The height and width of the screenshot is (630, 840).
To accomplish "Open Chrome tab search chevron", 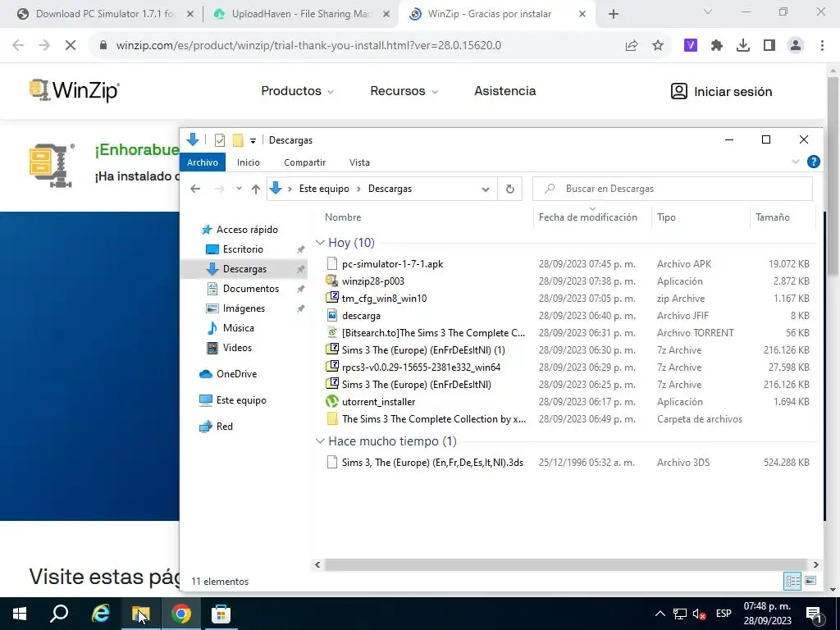I will click(708, 11).
